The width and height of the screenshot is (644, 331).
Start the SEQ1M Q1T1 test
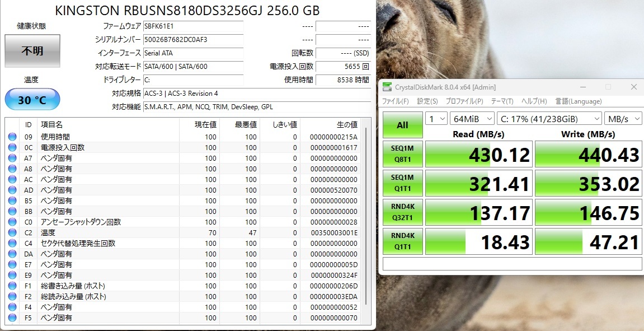point(402,183)
